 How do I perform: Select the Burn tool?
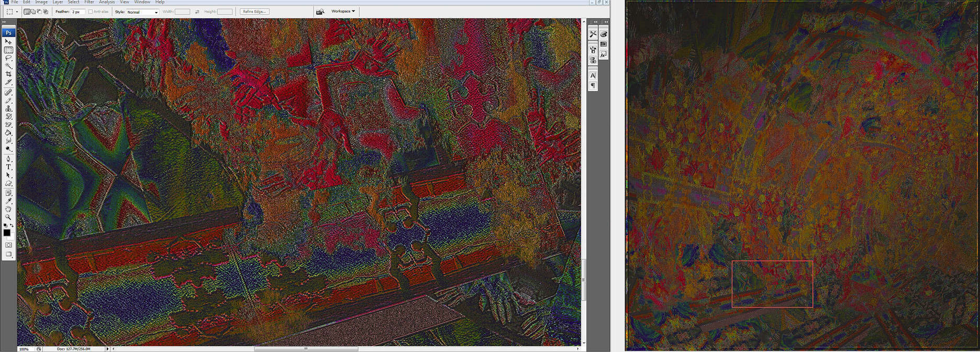8,149
